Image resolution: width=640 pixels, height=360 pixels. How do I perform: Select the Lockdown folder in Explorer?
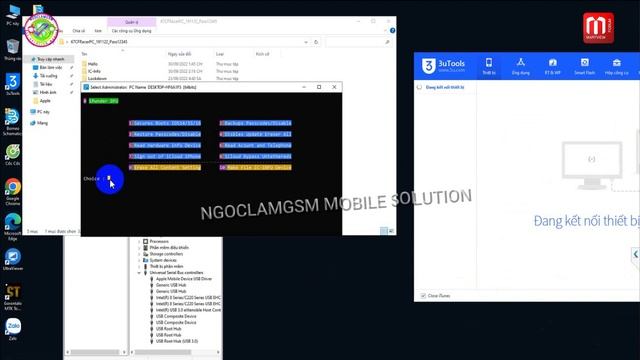click(x=97, y=78)
